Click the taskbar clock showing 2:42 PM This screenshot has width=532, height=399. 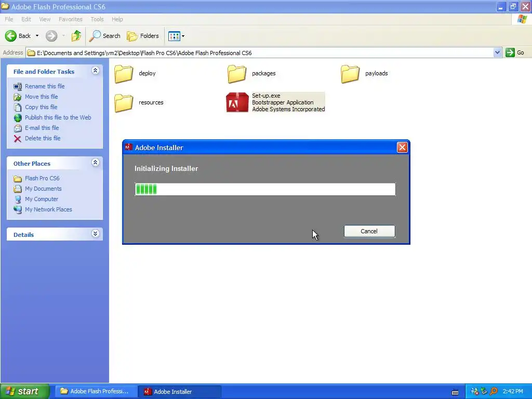pyautogui.click(x=513, y=391)
